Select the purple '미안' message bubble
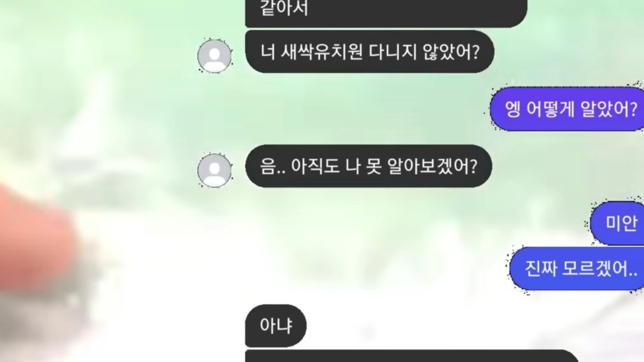Image resolution: width=644 pixels, height=362 pixels. [617, 223]
